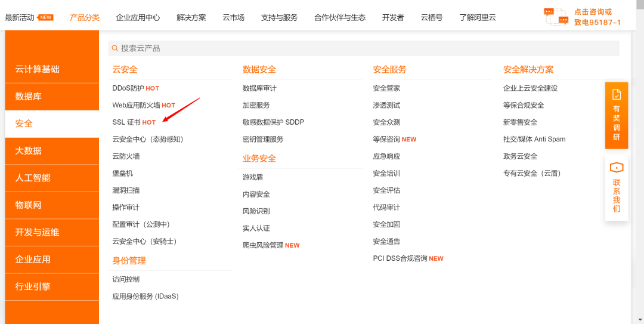Screen dimensions: 644x324
Task: Open 产品分类 menu
Action: pyautogui.click(x=85, y=18)
